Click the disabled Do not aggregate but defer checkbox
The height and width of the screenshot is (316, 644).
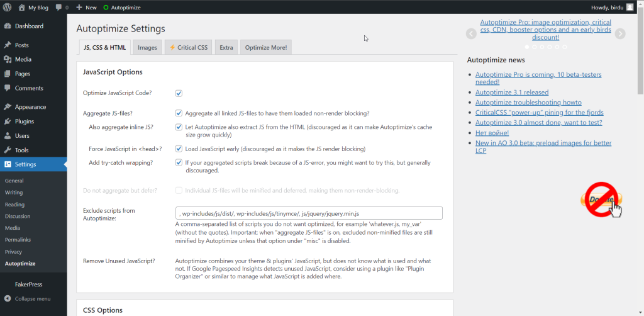179,190
